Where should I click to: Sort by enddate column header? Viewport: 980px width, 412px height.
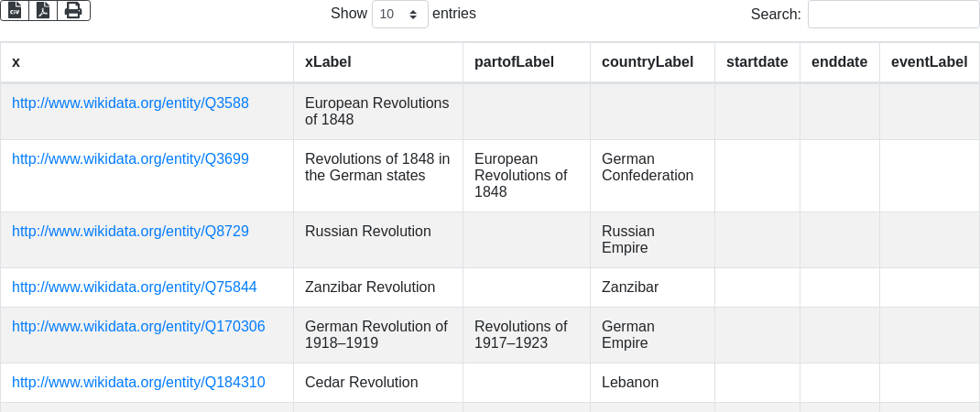point(839,62)
